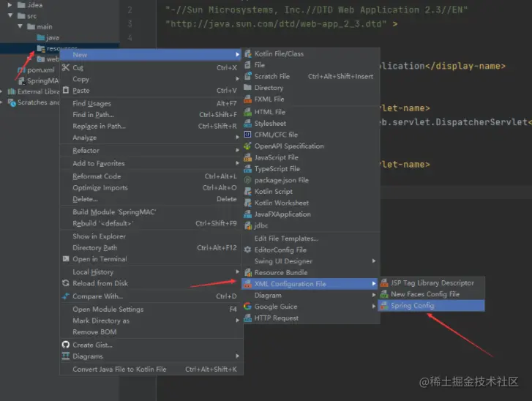This screenshot has height=401, width=532.
Task: Choose Open Module Settings
Action: (x=150, y=309)
